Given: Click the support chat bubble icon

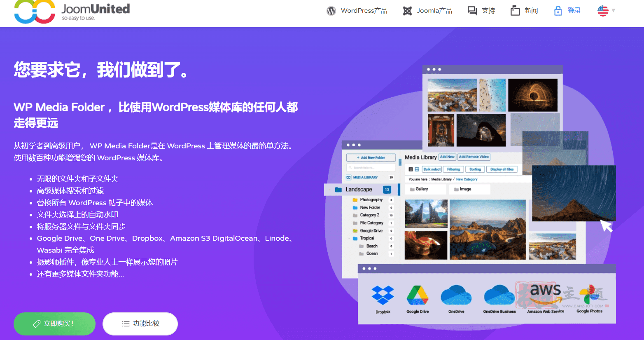Looking at the screenshot, I should (472, 11).
